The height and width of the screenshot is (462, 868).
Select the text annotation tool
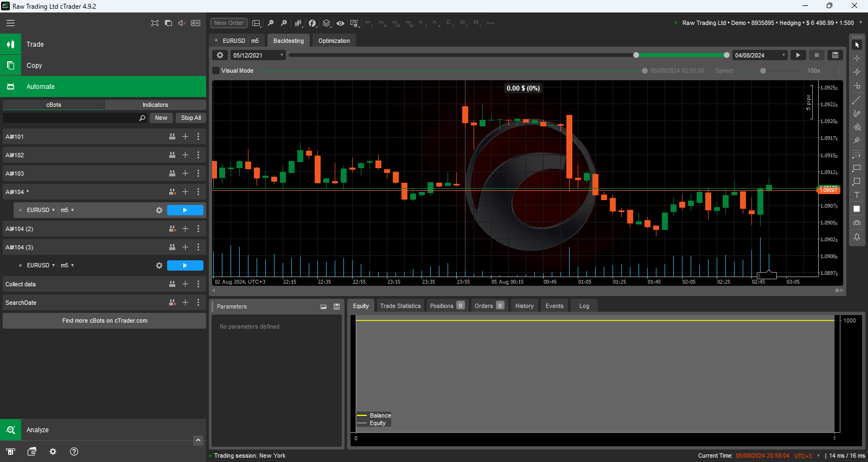pos(857,195)
